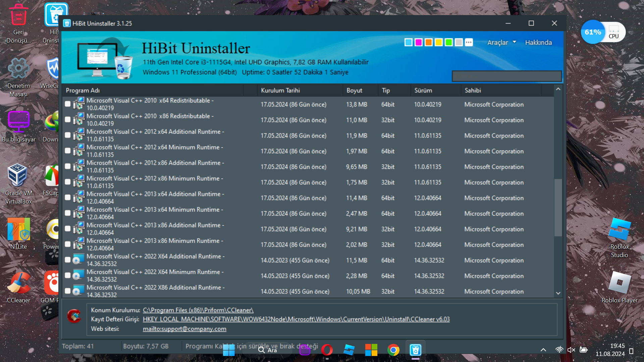The width and height of the screenshot is (644, 362).
Task: Click the three-dots more colors icon
Action: [x=469, y=43]
